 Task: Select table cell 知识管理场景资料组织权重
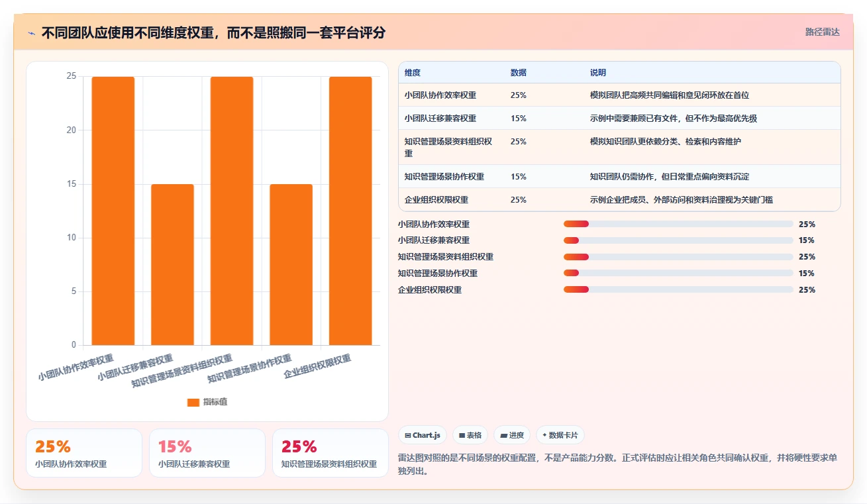point(448,147)
